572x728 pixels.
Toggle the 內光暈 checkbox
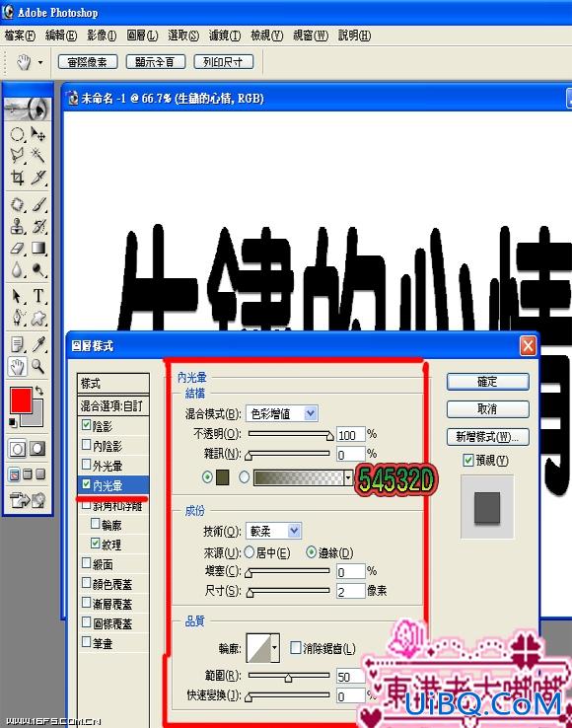(87, 484)
